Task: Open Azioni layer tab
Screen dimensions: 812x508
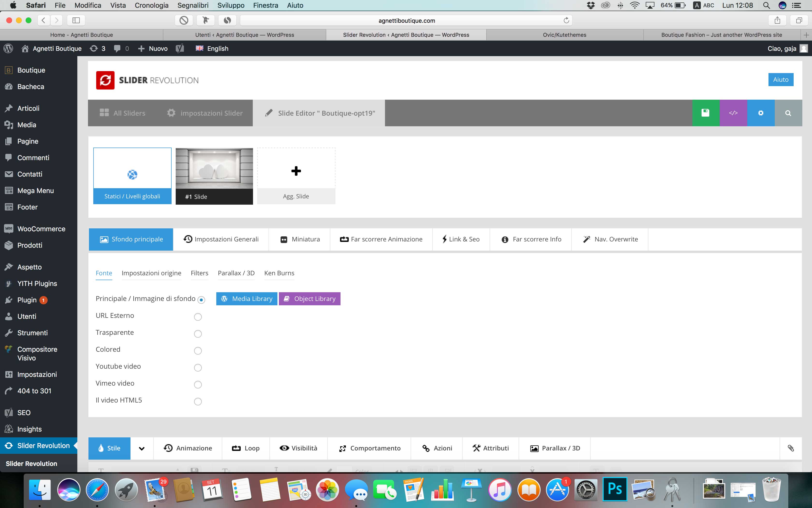Action: point(436,448)
